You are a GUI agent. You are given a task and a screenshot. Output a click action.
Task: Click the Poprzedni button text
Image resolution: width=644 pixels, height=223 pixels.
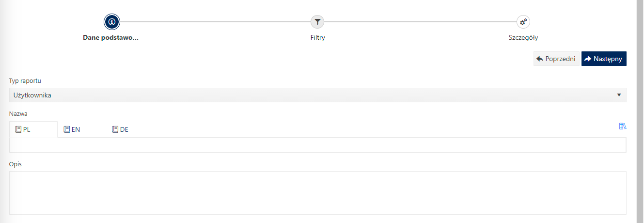pos(560,59)
